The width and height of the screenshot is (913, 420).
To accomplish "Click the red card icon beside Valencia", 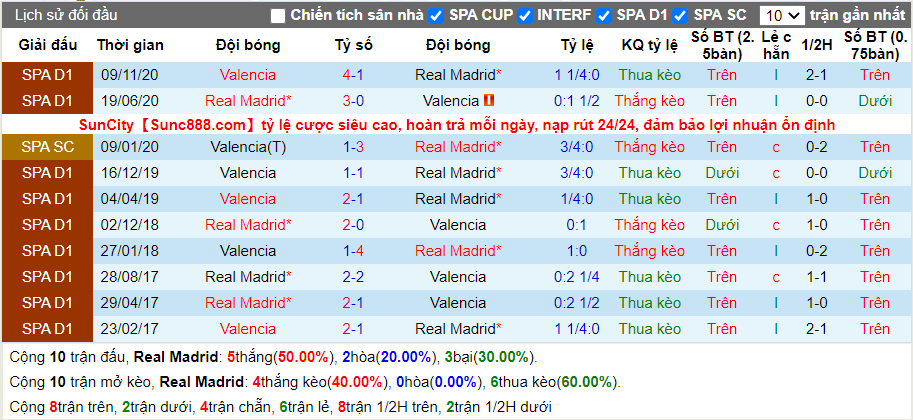I will (489, 101).
